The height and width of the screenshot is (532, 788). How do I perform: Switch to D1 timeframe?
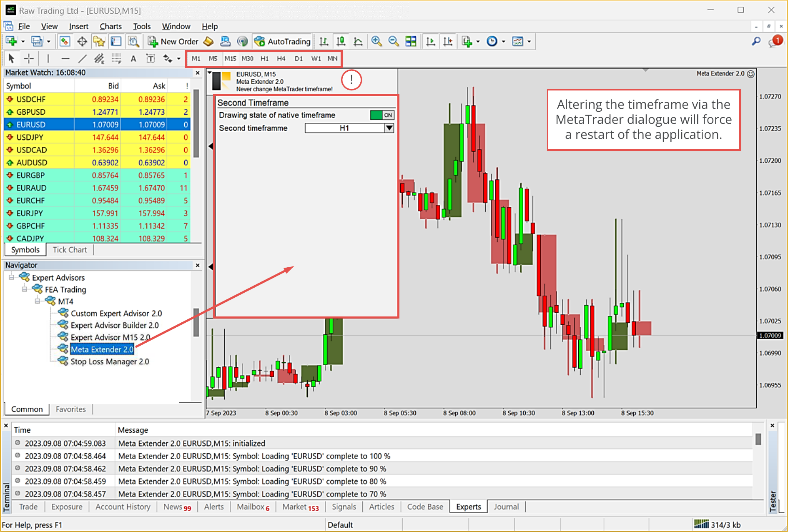[x=299, y=58]
